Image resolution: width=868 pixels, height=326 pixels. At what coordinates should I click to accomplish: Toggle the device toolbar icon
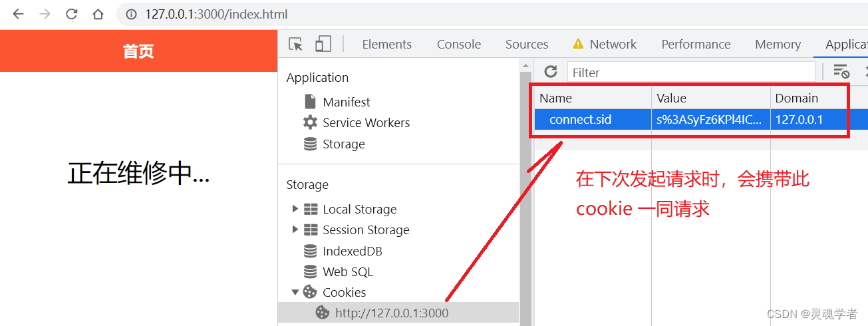pyautogui.click(x=323, y=44)
